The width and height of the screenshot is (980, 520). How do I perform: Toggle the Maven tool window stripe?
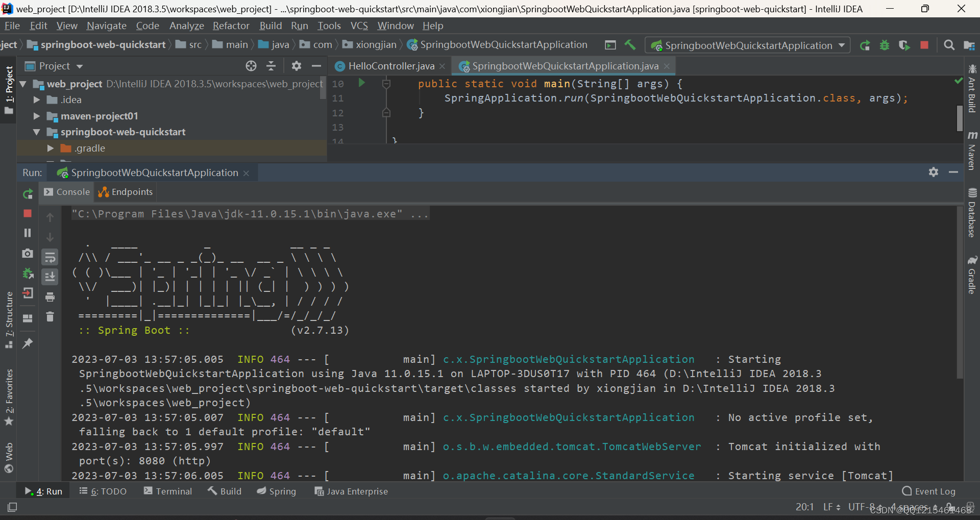pyautogui.click(x=972, y=151)
